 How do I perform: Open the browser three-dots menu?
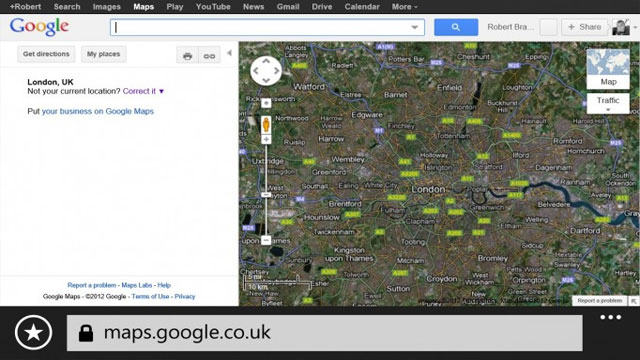(611, 317)
